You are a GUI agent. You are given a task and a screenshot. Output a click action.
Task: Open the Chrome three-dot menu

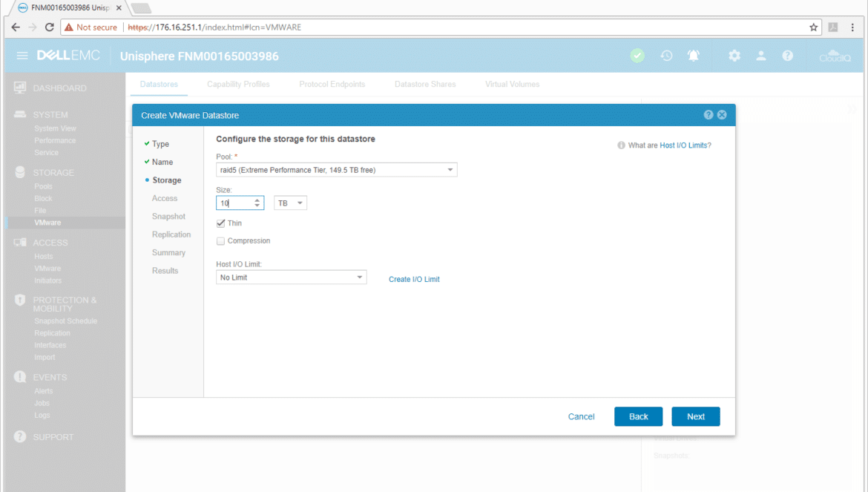(x=852, y=27)
